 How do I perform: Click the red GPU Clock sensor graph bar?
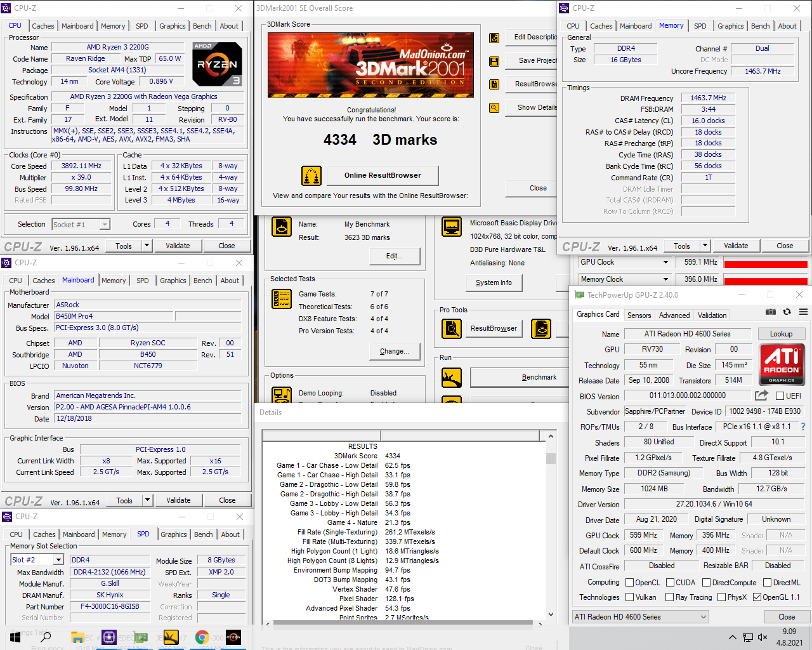tap(766, 264)
